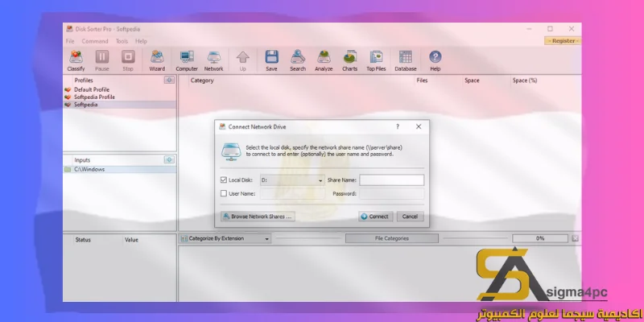Click the Inputs panel add icon

pos(169,159)
